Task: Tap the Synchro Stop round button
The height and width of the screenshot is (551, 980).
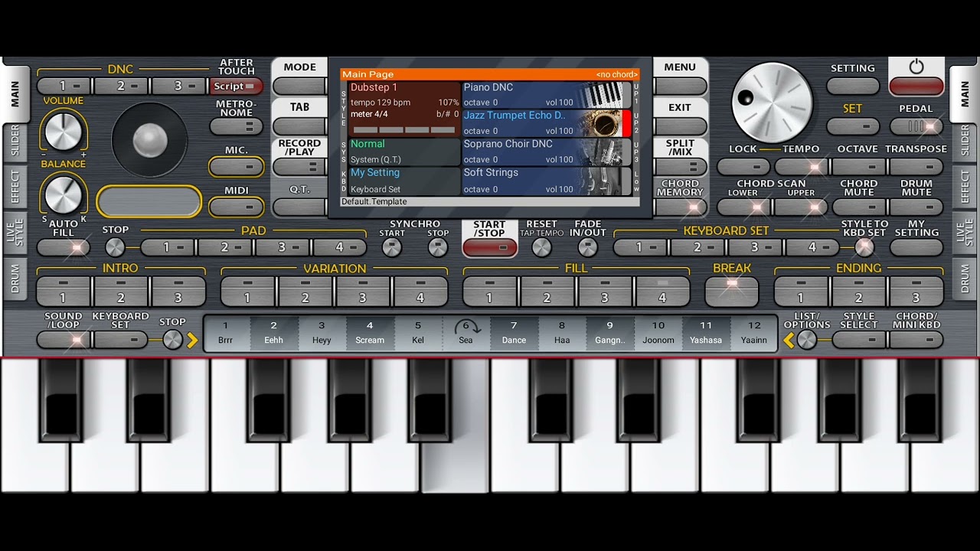Action: (438, 247)
